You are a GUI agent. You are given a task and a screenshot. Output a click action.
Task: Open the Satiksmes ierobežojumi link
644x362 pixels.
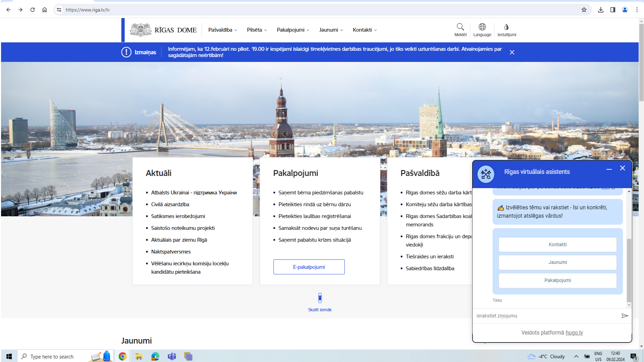point(178,216)
